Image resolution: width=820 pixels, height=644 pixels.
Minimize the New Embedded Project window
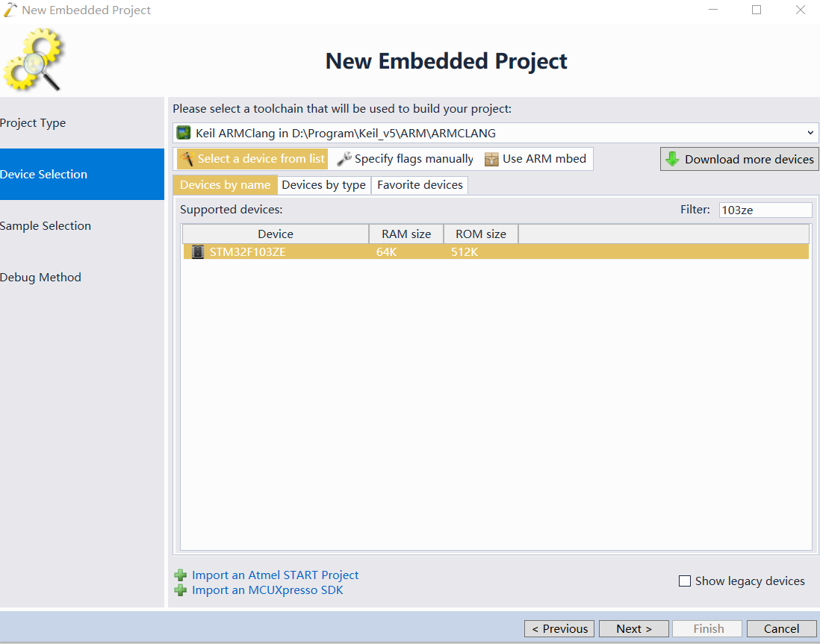pos(712,10)
